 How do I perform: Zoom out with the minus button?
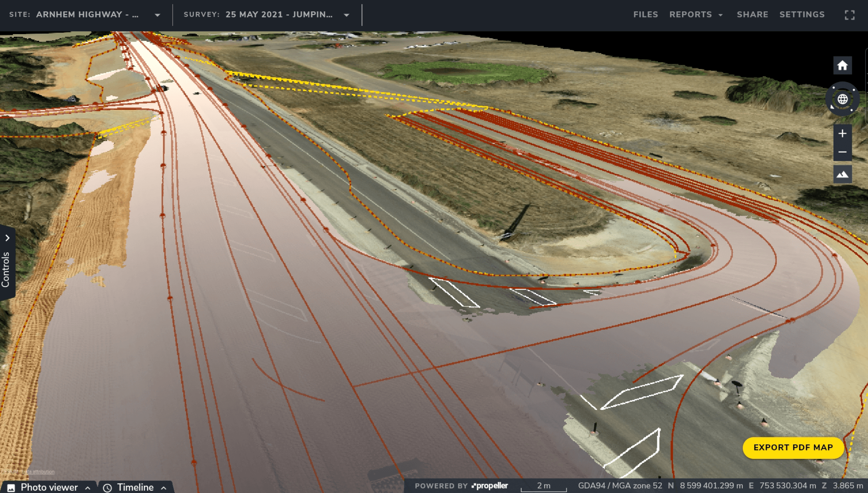pos(842,152)
